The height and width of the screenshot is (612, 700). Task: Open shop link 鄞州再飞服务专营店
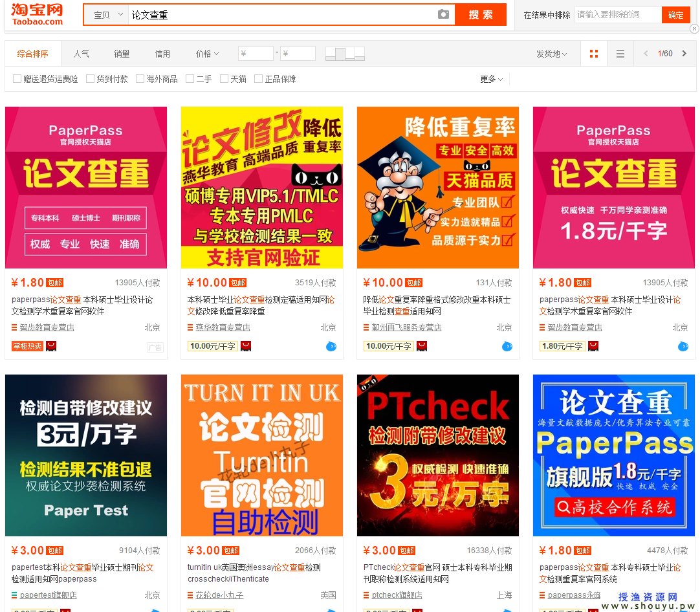407,327
